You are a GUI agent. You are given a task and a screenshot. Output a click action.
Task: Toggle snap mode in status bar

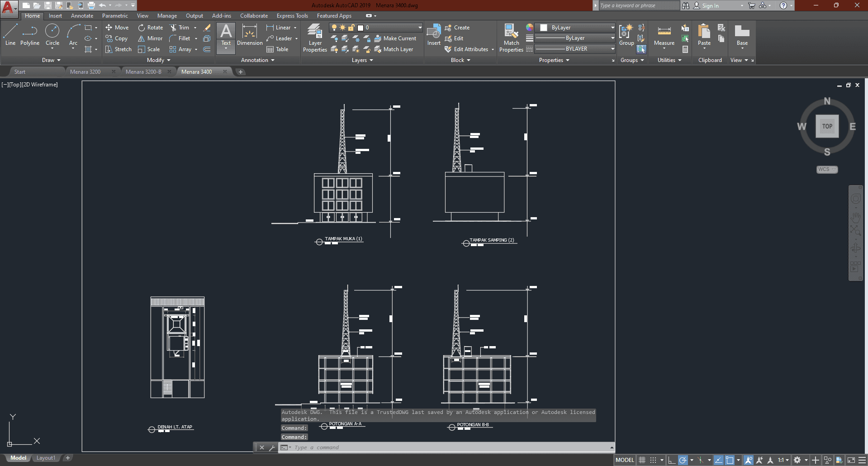[653, 460]
